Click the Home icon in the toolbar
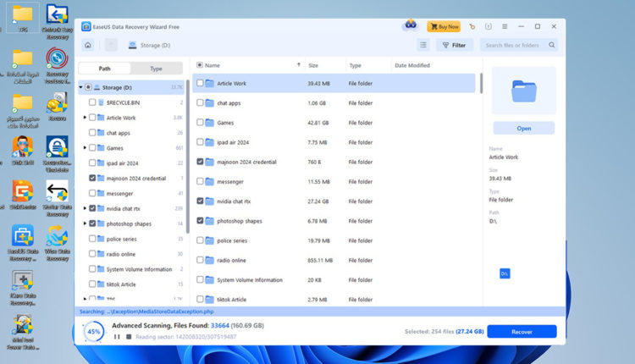The image size is (635, 364). [x=88, y=45]
